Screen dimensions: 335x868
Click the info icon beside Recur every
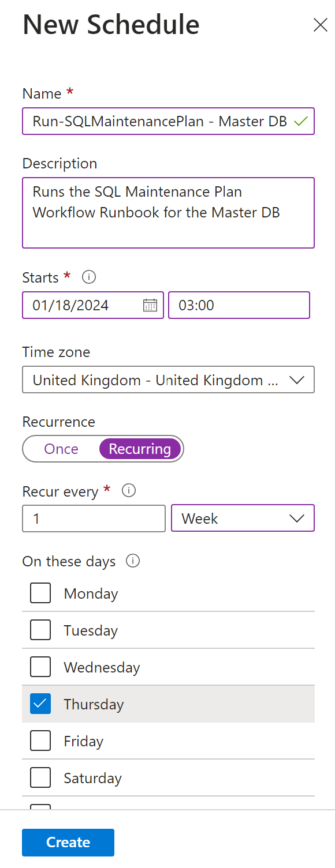click(x=129, y=491)
